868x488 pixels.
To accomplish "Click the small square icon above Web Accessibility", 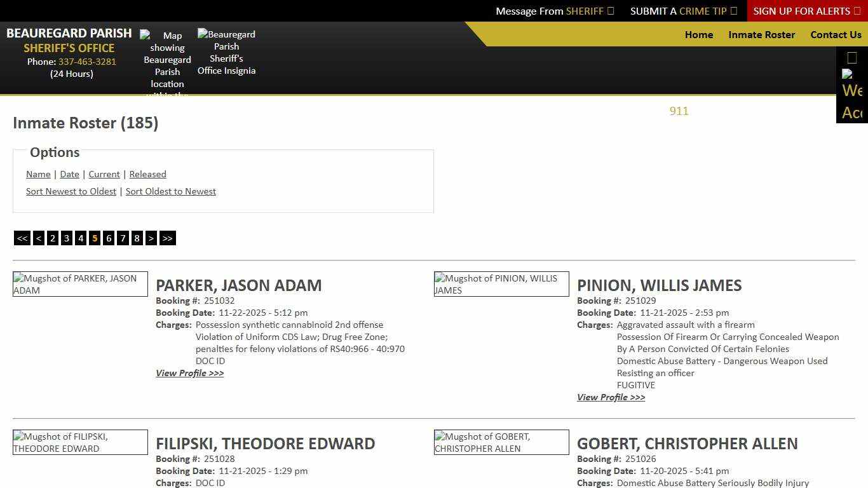I will pyautogui.click(x=851, y=57).
